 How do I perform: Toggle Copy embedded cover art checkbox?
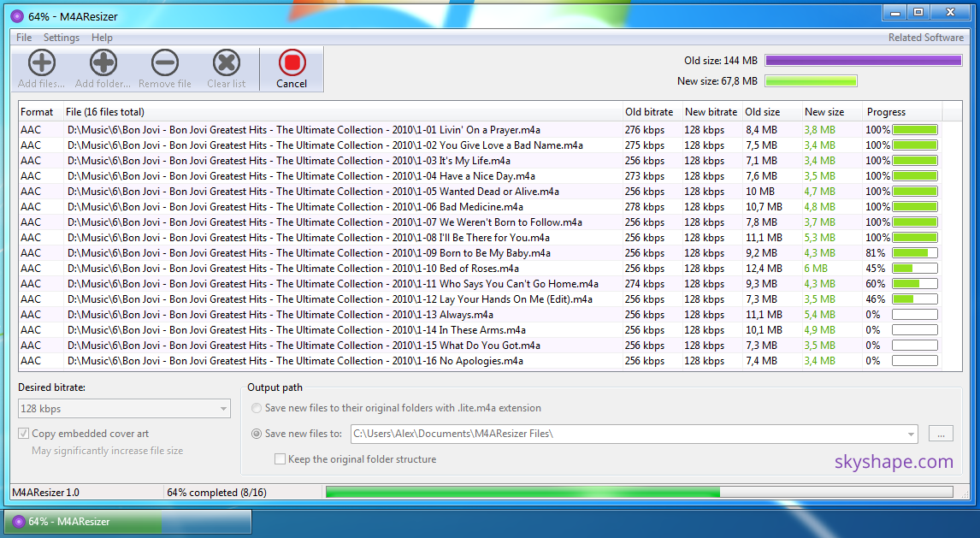point(24,434)
